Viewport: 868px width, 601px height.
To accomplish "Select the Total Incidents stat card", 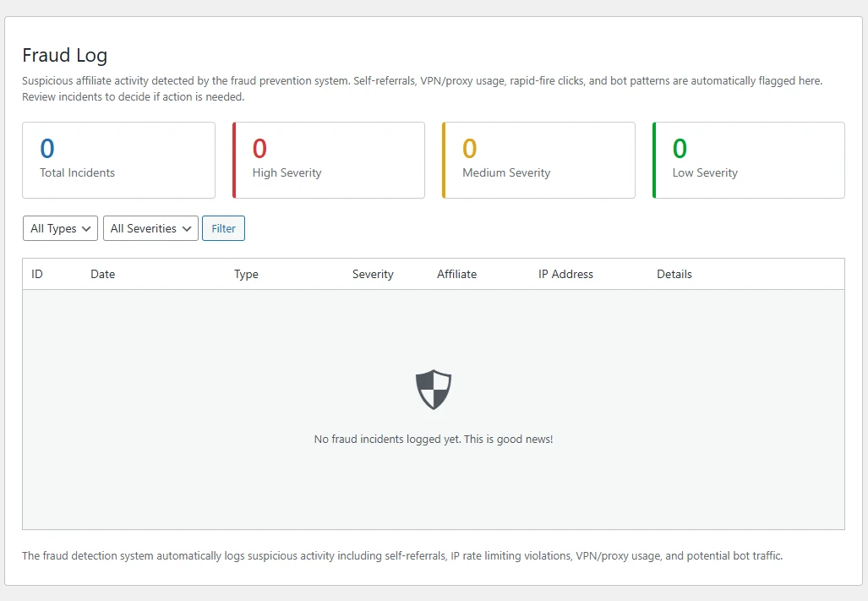I will [118, 160].
